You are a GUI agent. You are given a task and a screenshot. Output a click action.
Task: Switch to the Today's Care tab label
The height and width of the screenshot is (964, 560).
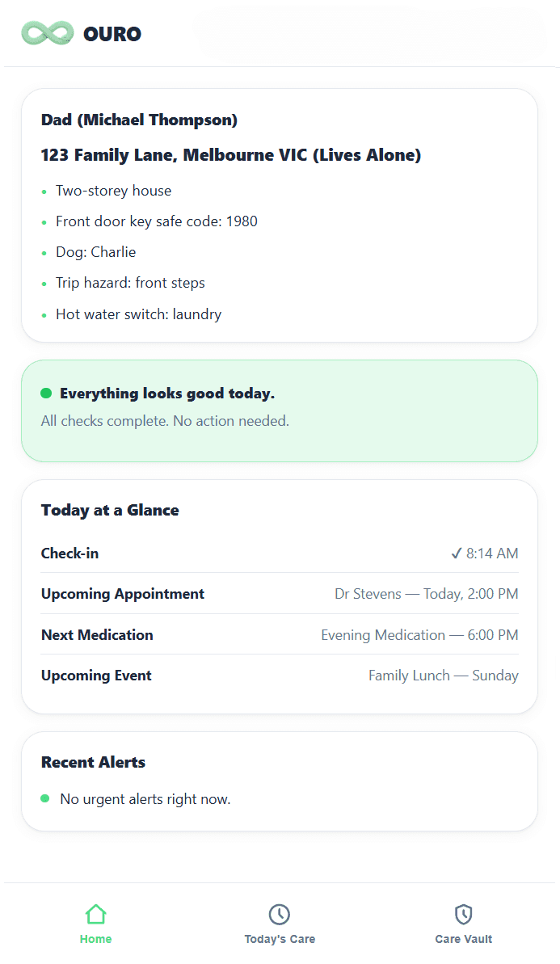tap(280, 939)
